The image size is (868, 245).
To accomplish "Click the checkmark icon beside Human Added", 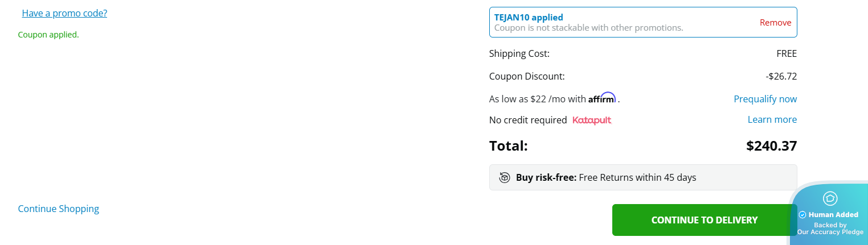I will coord(803,215).
